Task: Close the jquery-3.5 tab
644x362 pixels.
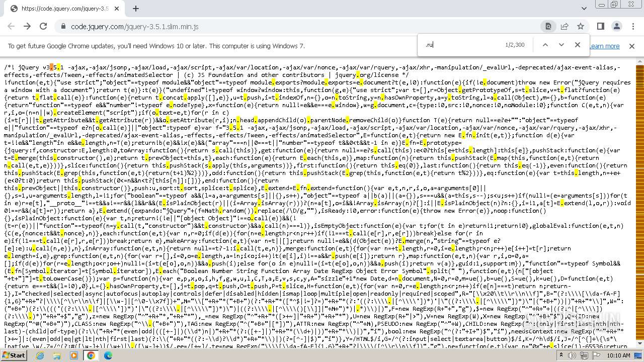Action: coord(117,9)
